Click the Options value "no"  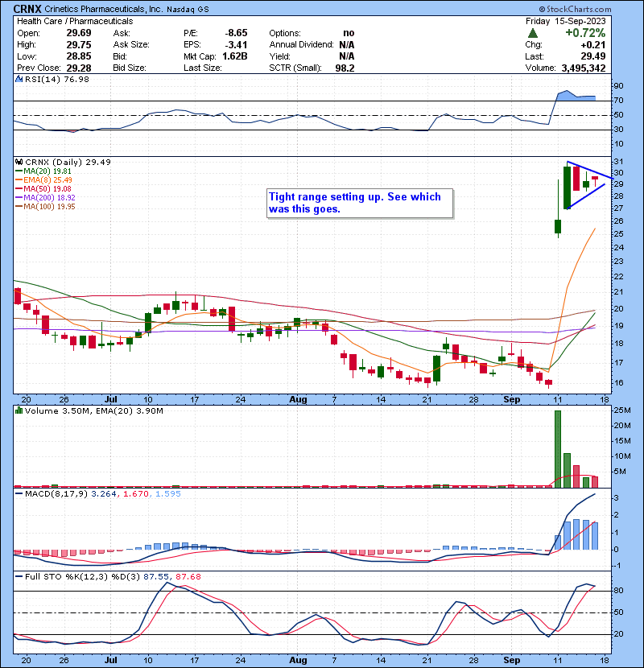click(x=349, y=33)
